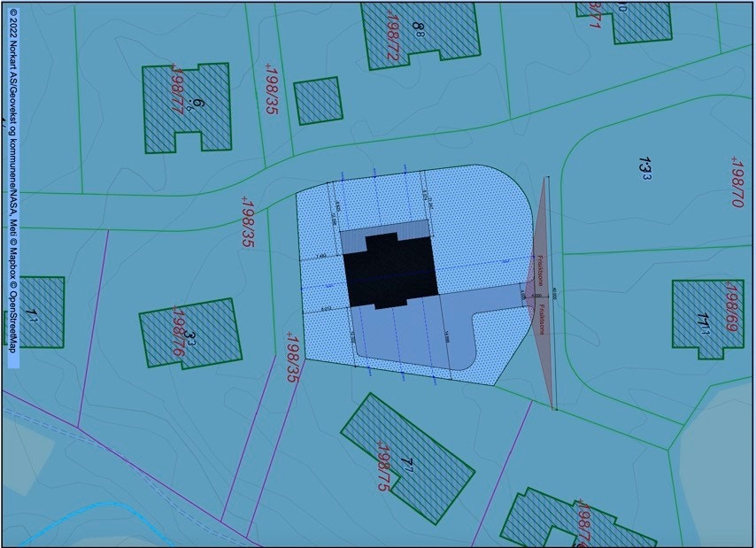Screen dimensions: 756x548
Task: Click the Norkart/Mapbox copyright attribution text
Action: pyautogui.click(x=13, y=181)
